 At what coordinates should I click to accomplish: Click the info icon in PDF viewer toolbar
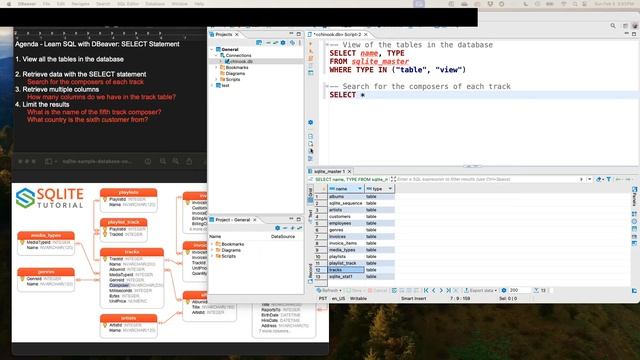(148, 162)
